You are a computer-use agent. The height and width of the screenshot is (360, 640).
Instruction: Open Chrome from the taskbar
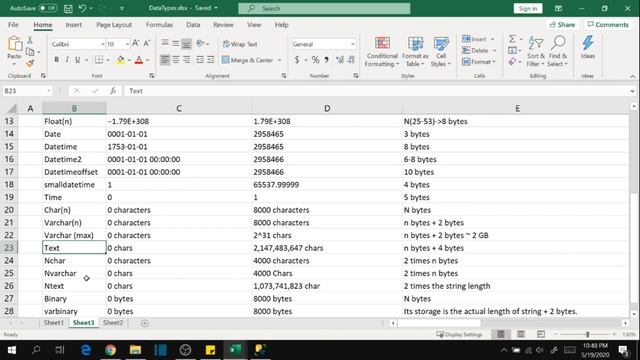110,350
